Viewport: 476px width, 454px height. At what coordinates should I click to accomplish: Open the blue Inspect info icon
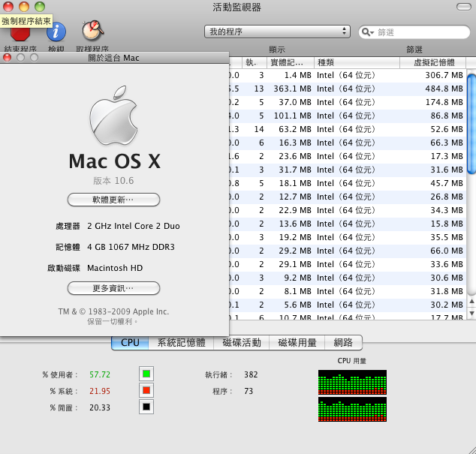(56, 32)
